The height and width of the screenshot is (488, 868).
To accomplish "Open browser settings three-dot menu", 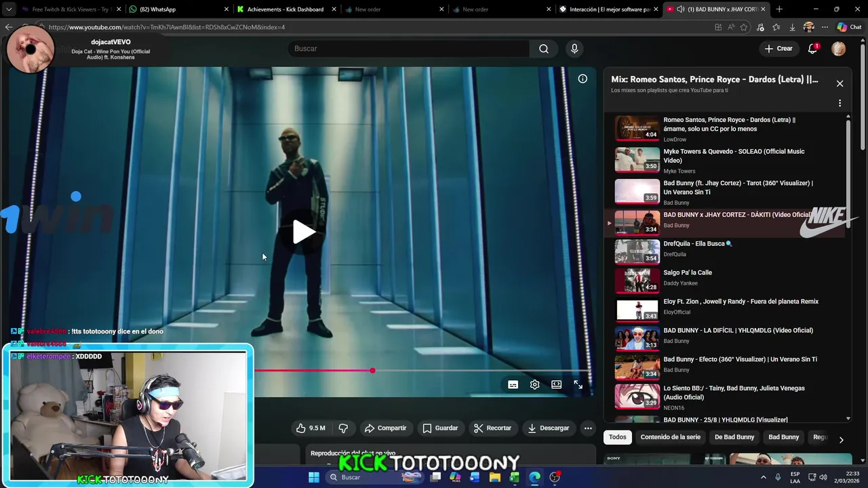I will click(825, 27).
